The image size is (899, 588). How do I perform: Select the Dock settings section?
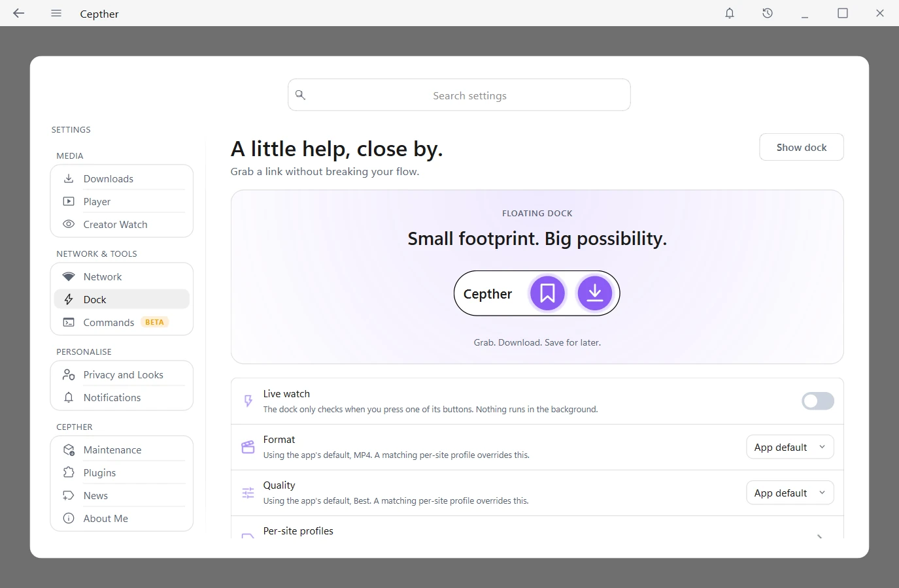(x=122, y=299)
